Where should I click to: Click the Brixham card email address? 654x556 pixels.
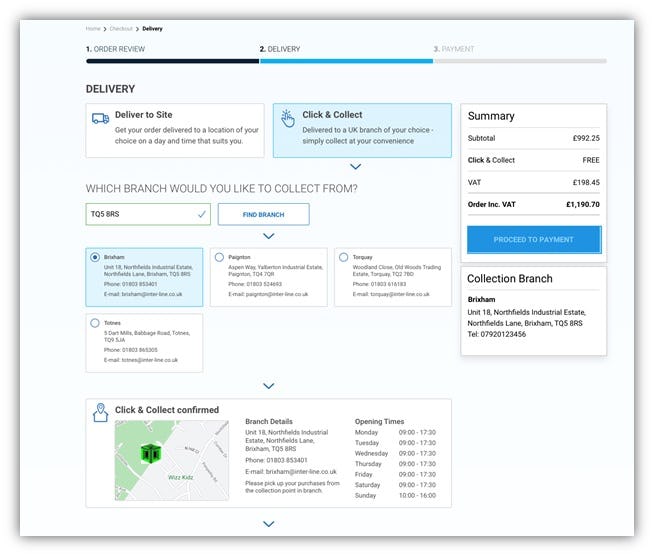(152, 294)
